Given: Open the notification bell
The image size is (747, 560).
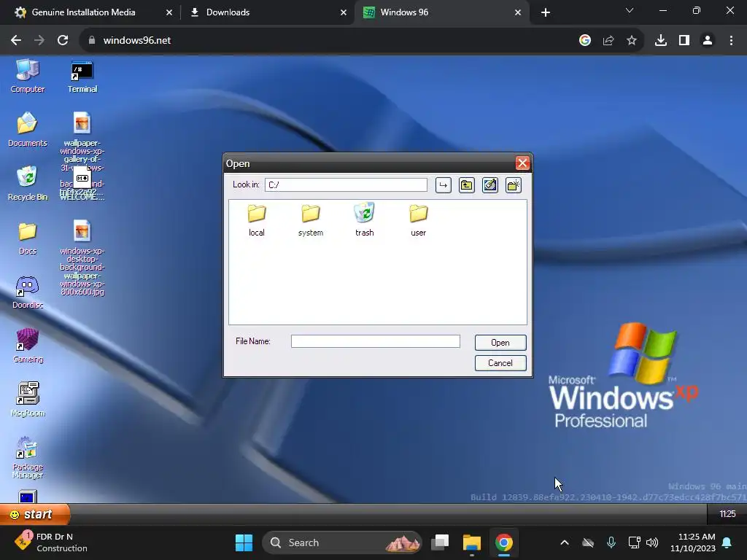Looking at the screenshot, I should 727,542.
